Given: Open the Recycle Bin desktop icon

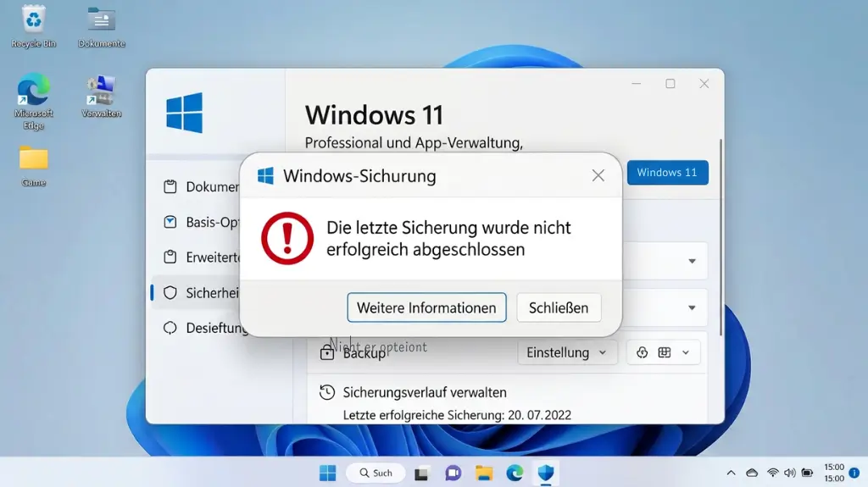Looking at the screenshot, I should pyautogui.click(x=34, y=26).
